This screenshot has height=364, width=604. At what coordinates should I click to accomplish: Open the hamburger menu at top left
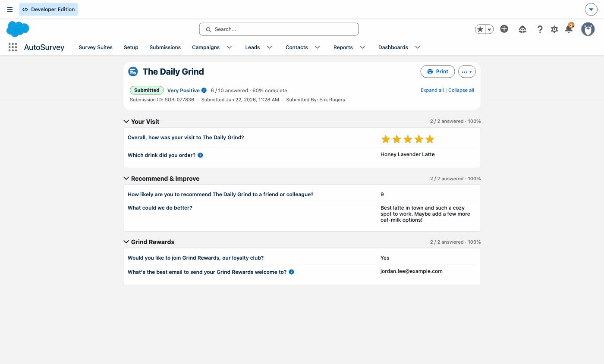(x=10, y=9)
